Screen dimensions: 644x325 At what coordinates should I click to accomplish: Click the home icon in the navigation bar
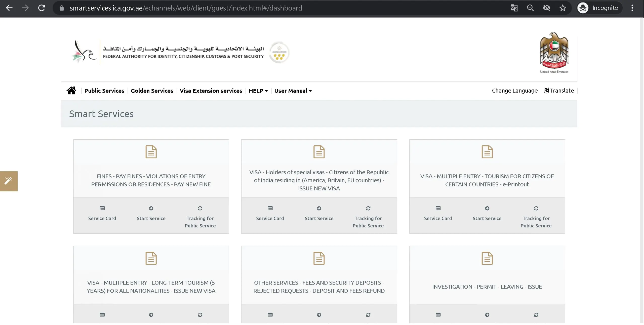71,90
